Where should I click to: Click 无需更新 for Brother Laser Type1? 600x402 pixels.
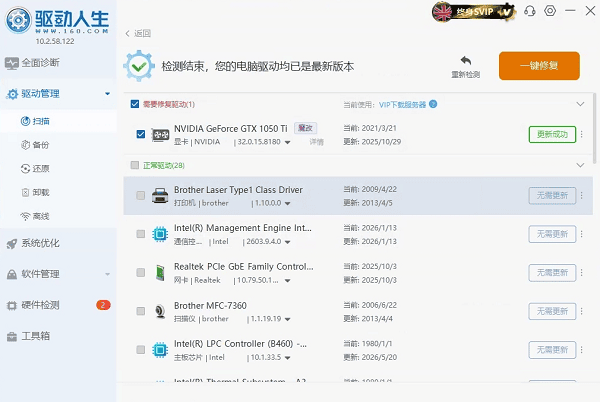point(552,196)
